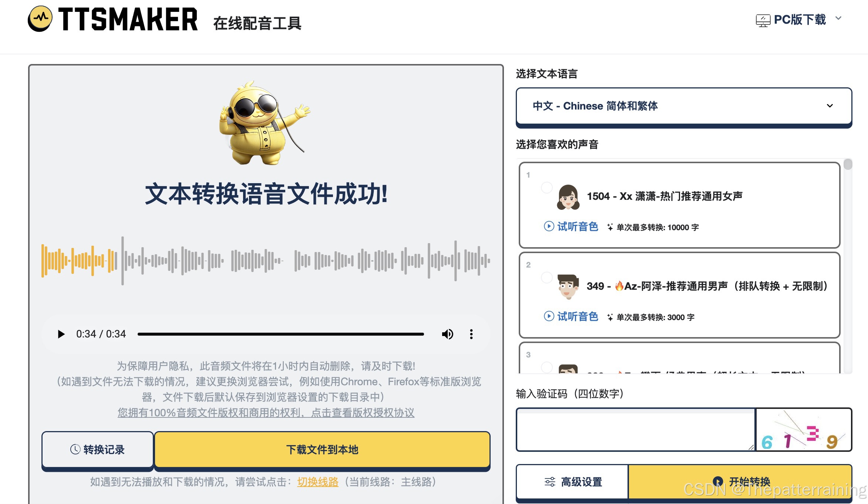Select the third voice radio button
Viewport: 868px width, 504px height.
click(546, 367)
